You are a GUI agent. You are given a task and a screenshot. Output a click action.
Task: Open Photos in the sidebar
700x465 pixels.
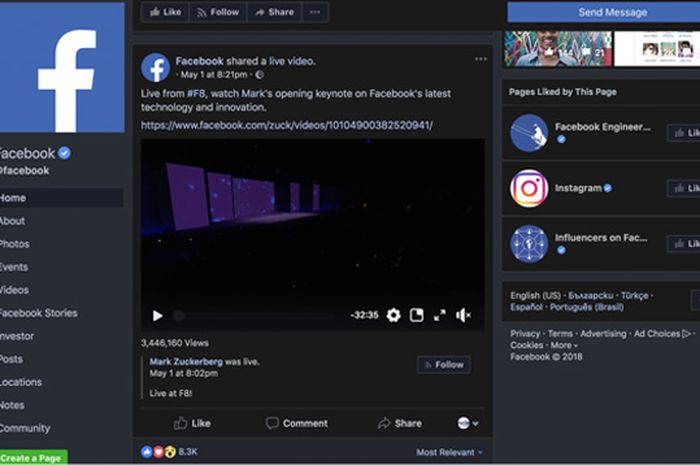click(x=15, y=244)
